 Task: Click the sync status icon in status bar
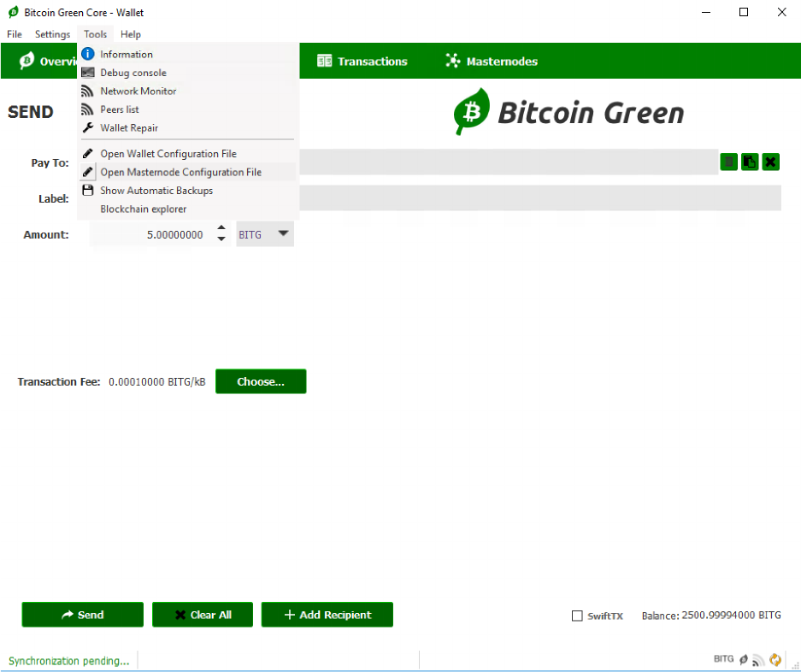[x=775, y=660]
